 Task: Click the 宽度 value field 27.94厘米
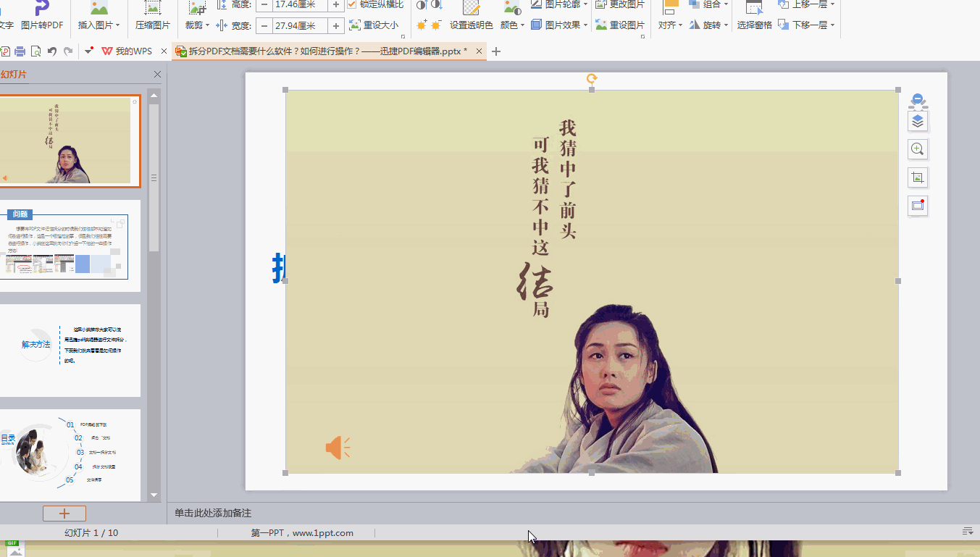click(x=300, y=25)
